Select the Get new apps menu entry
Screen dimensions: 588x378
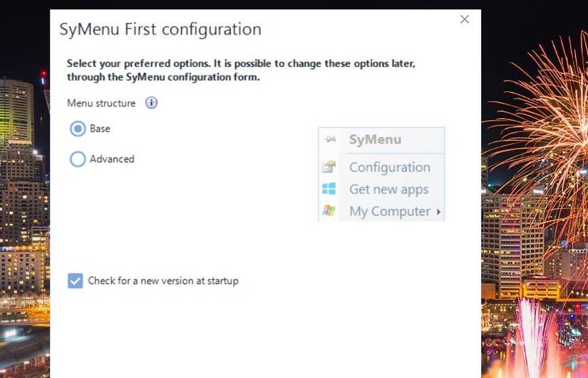[388, 189]
